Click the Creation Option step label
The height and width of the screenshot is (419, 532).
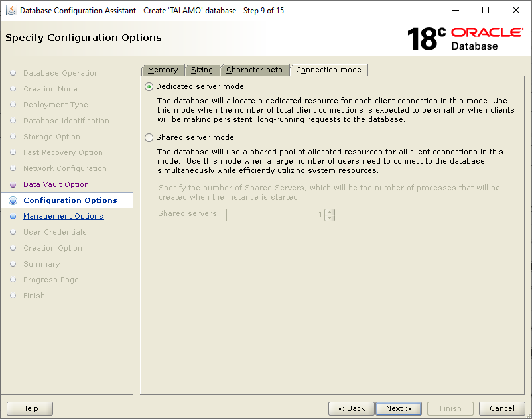[52, 248]
